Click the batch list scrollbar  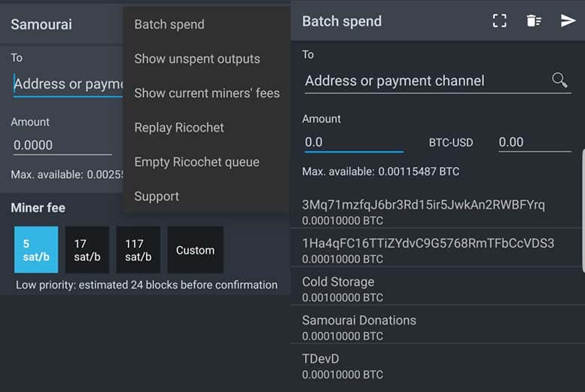pos(583,208)
